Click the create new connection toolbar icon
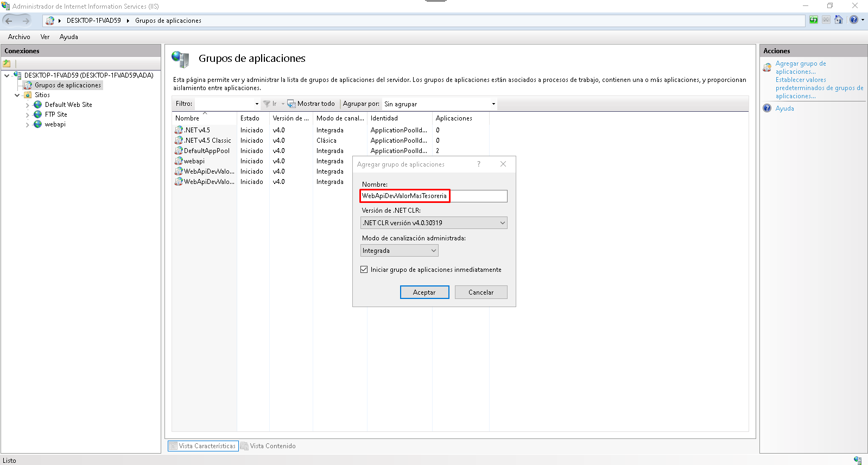Viewport: 868px width, 465px height. pyautogui.click(x=7, y=63)
